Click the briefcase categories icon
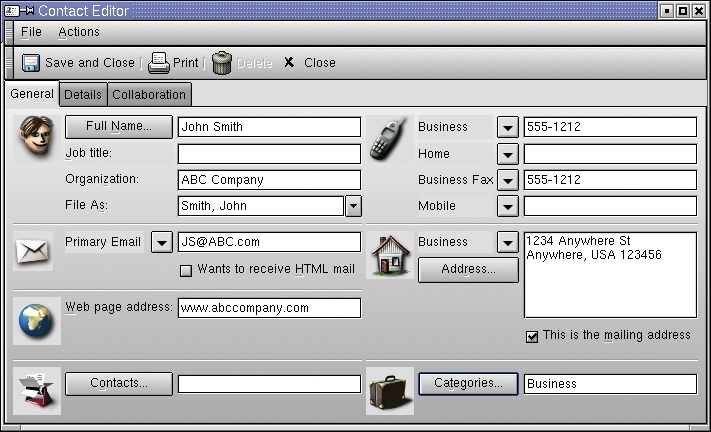 click(389, 390)
